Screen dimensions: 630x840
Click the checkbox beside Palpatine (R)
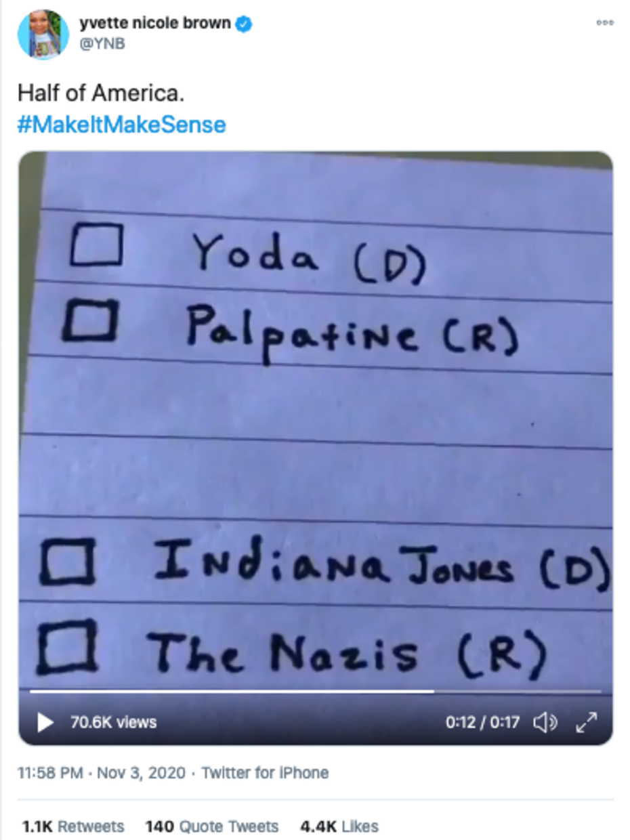coord(91,321)
